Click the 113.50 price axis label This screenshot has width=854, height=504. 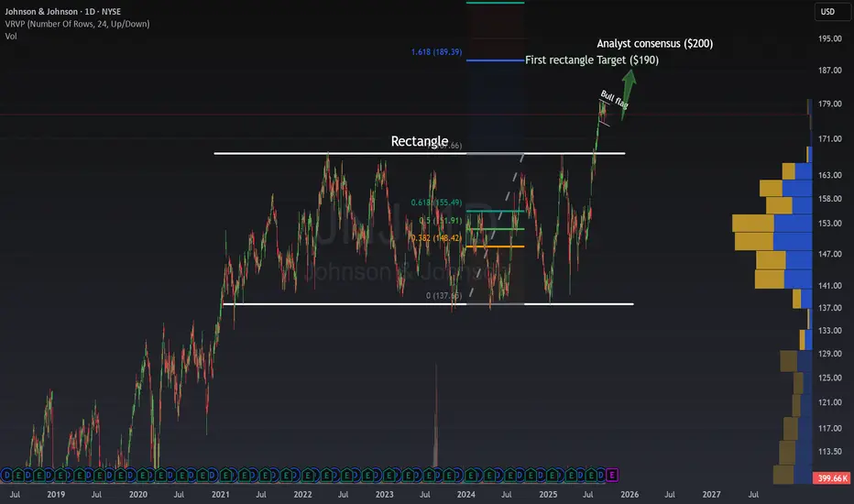click(x=829, y=451)
